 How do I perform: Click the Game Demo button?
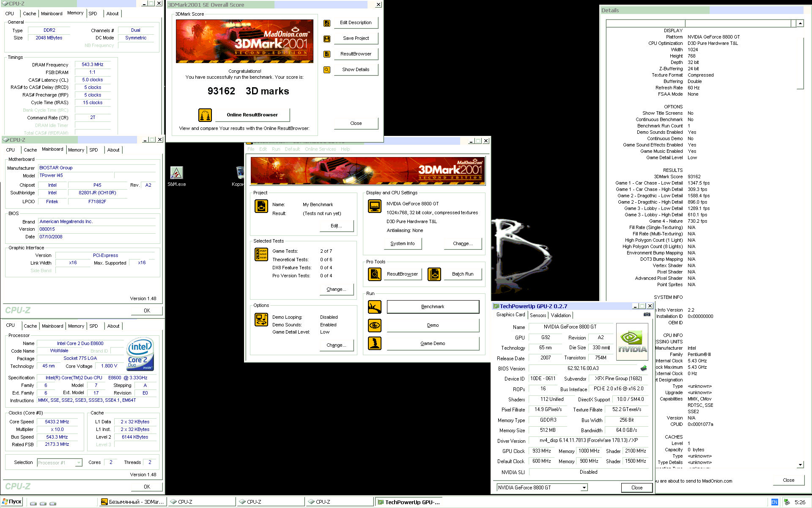(433, 343)
